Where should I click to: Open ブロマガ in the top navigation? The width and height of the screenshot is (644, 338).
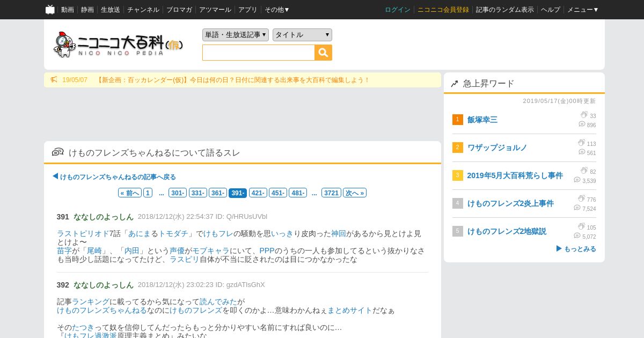tap(179, 10)
